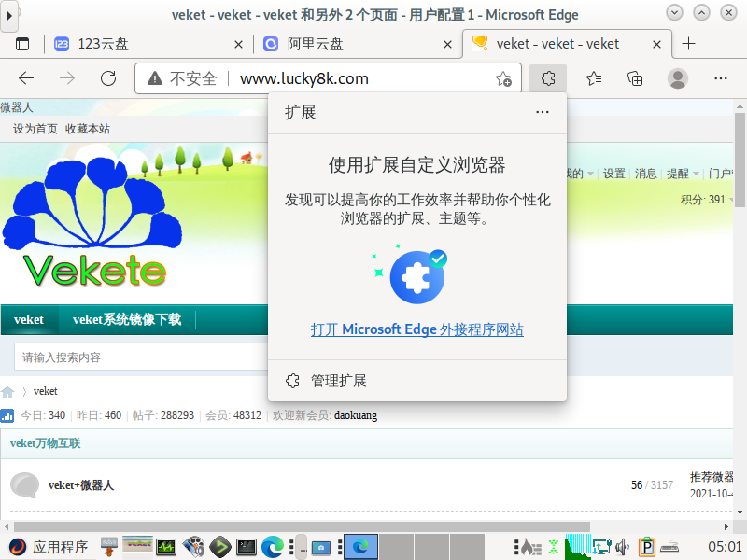Close the extensions puzzle toolbar popup
The image size is (747, 560).
pos(548,78)
